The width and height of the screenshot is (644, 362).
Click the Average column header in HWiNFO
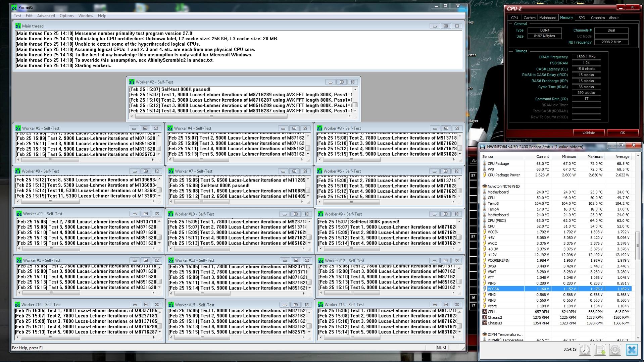(x=618, y=157)
